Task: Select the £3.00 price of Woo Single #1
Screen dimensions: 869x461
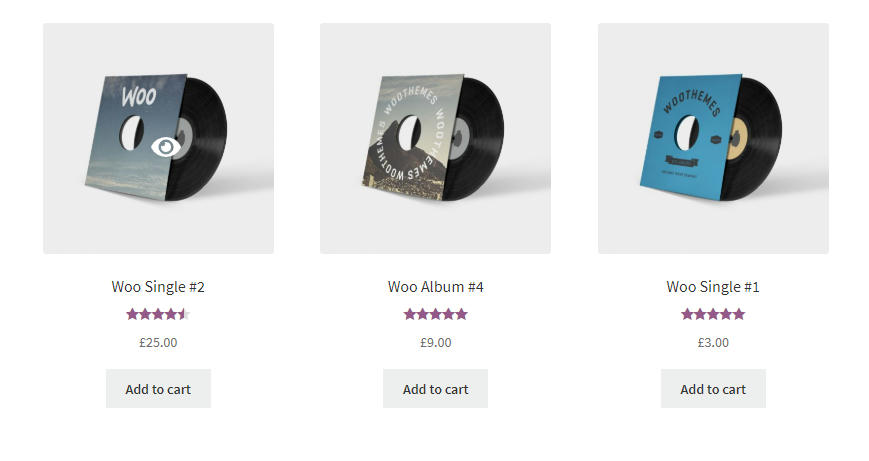Action: (713, 342)
